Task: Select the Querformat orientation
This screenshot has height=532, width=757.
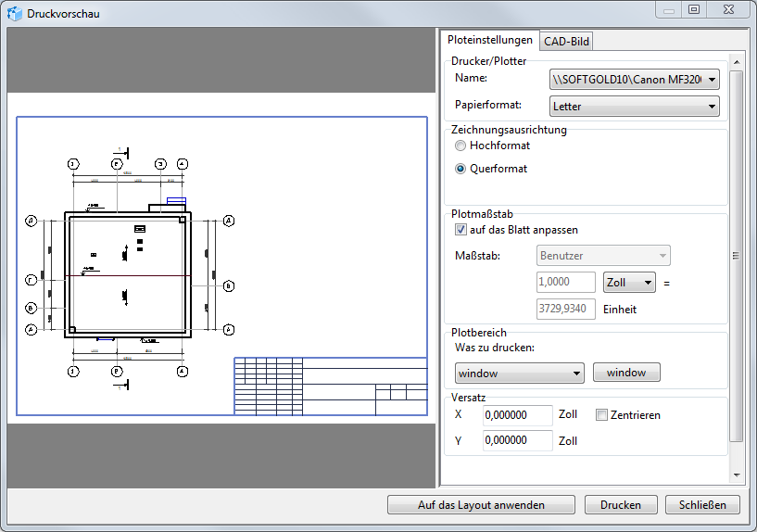Action: (x=461, y=170)
